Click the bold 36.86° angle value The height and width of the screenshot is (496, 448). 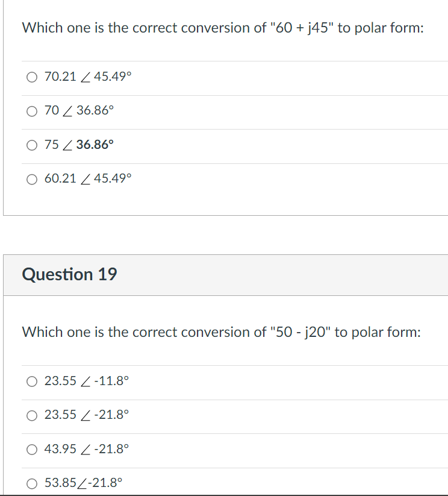95,145
